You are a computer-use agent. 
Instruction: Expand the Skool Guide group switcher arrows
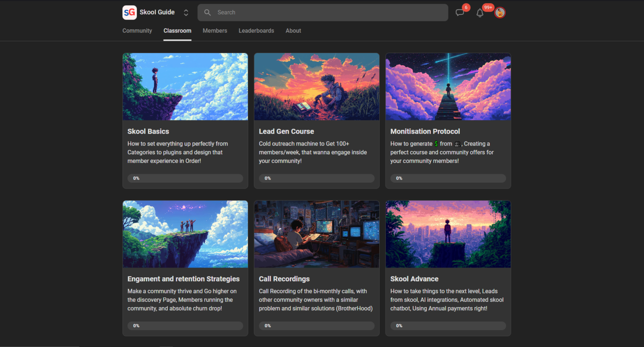coord(186,13)
